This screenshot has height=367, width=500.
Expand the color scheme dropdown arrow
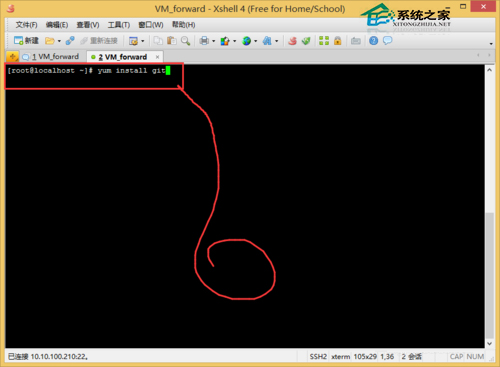click(234, 41)
